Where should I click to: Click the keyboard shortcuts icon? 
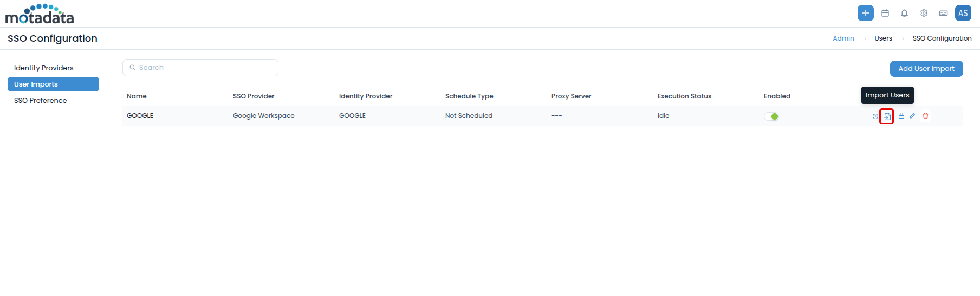coord(943,13)
